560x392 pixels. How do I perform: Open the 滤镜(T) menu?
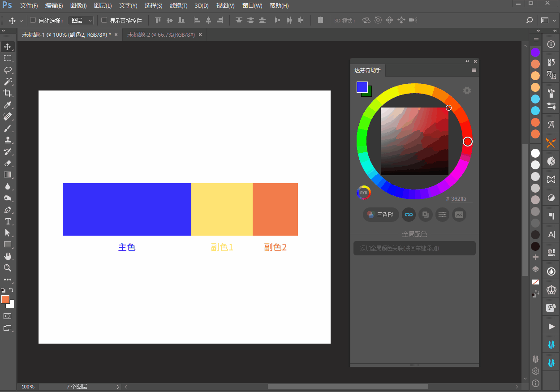178,6
